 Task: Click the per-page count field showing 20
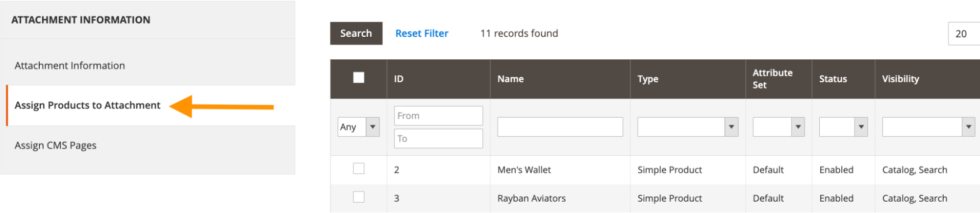click(964, 34)
